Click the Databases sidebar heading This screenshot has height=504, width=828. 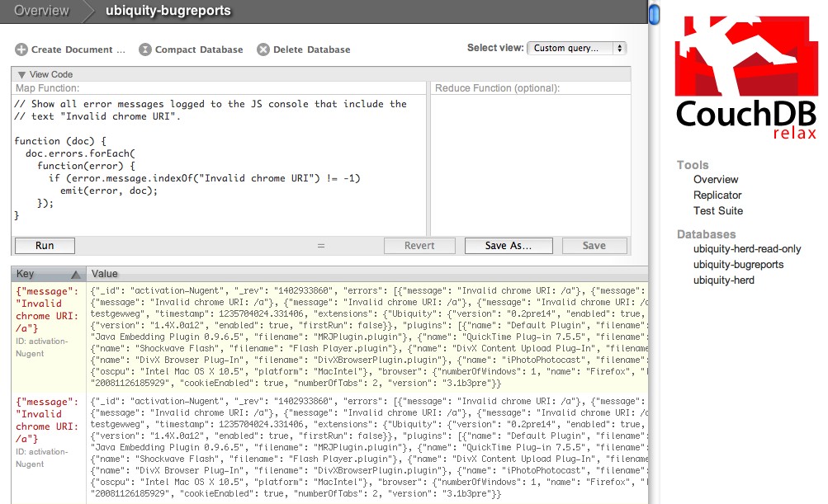pos(706,234)
